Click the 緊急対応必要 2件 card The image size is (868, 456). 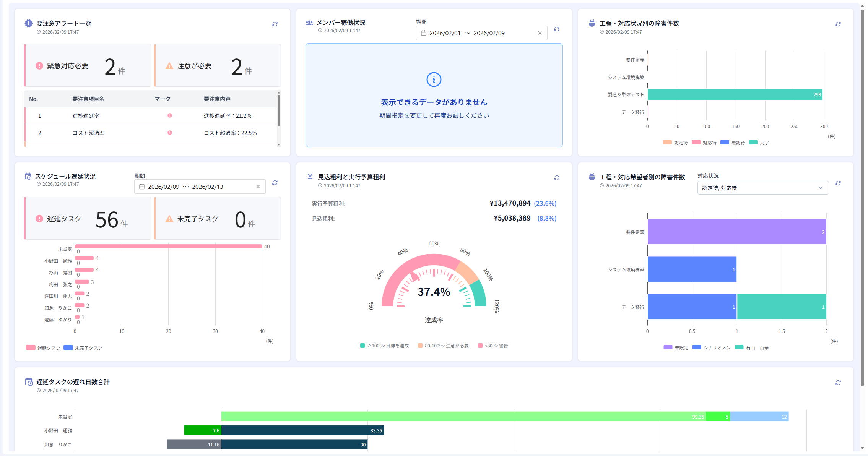[x=88, y=66]
